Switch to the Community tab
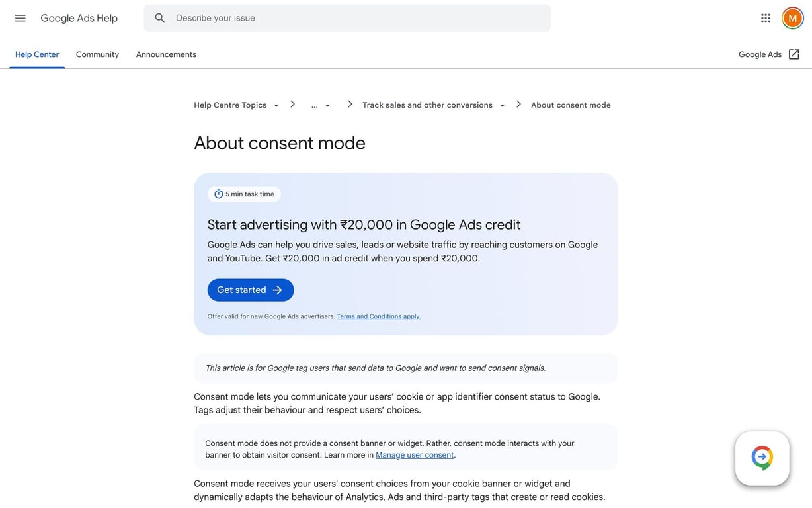The width and height of the screenshot is (812, 508). (x=97, y=54)
